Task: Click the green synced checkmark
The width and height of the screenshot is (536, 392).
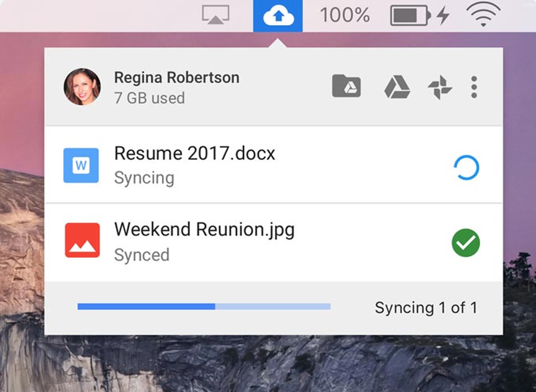Action: point(466,244)
